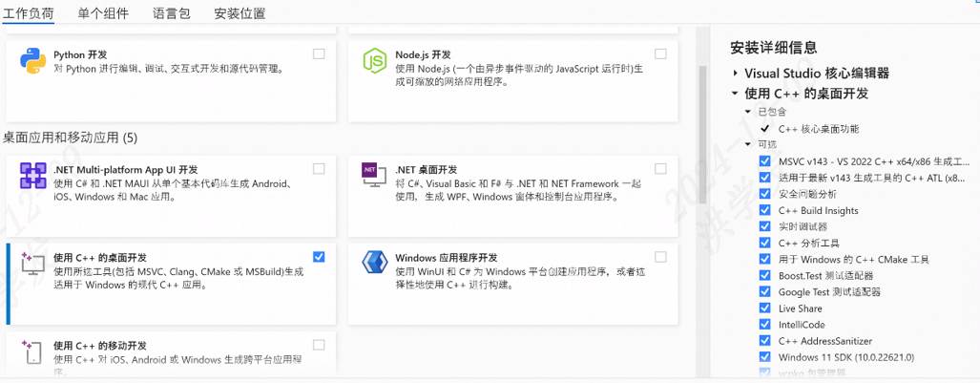Uncheck the C++ ATL v143 option
This screenshot has width=980, height=383.
(x=765, y=178)
